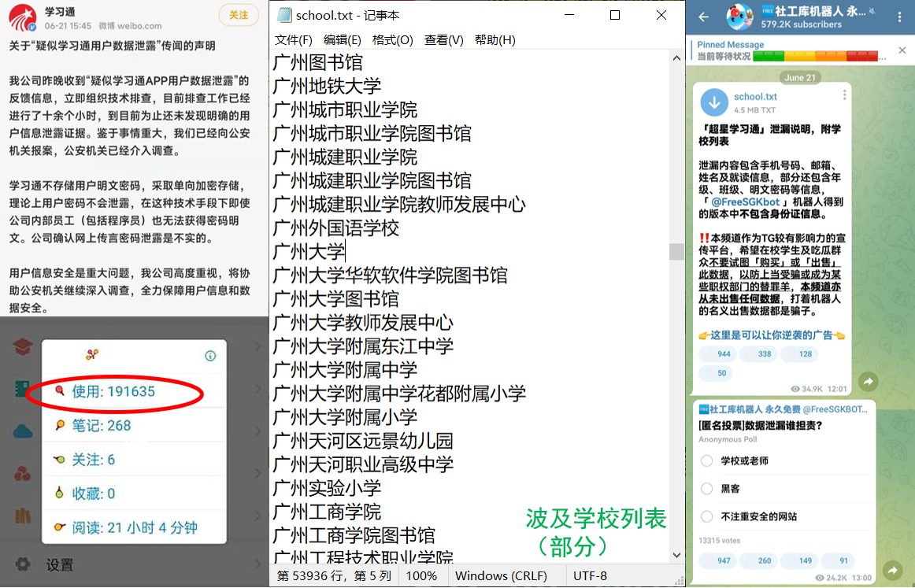Image resolution: width=915 pixels, height=588 pixels.
Task: Click the line 广州实验小学 in Notepad
Action: pyautogui.click(x=327, y=488)
